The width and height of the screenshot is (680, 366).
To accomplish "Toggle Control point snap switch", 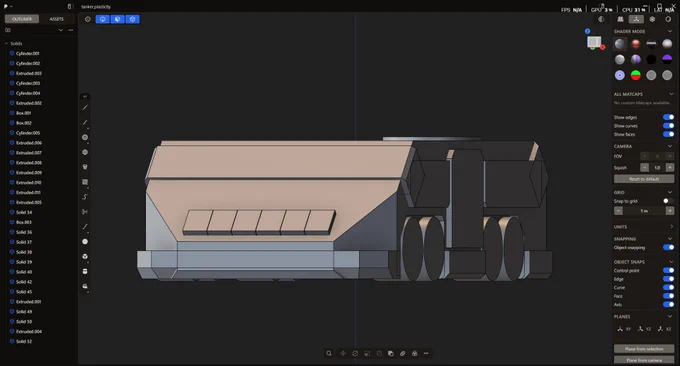I will click(x=668, y=270).
